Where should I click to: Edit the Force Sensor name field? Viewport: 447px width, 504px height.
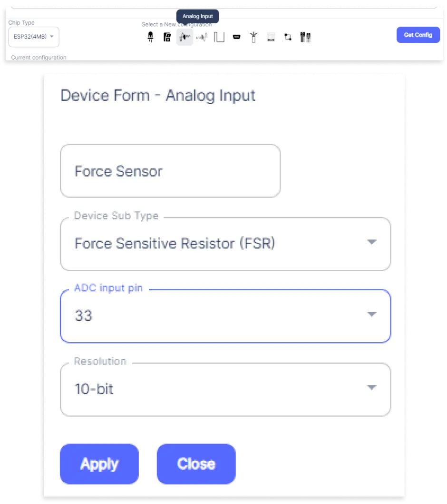[x=170, y=171]
